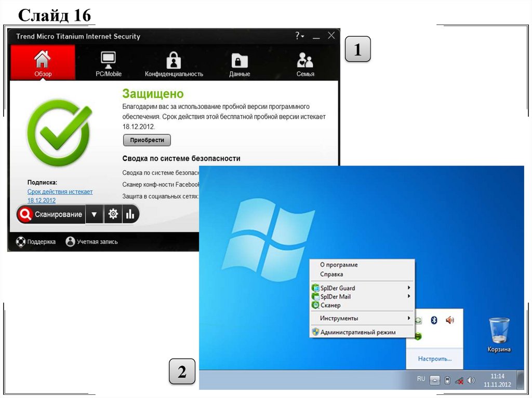Image resolution: width=532 pixels, height=398 pixels.
Task: Expand the help question-mark dropdown in title bar
Action: pyautogui.click(x=299, y=36)
